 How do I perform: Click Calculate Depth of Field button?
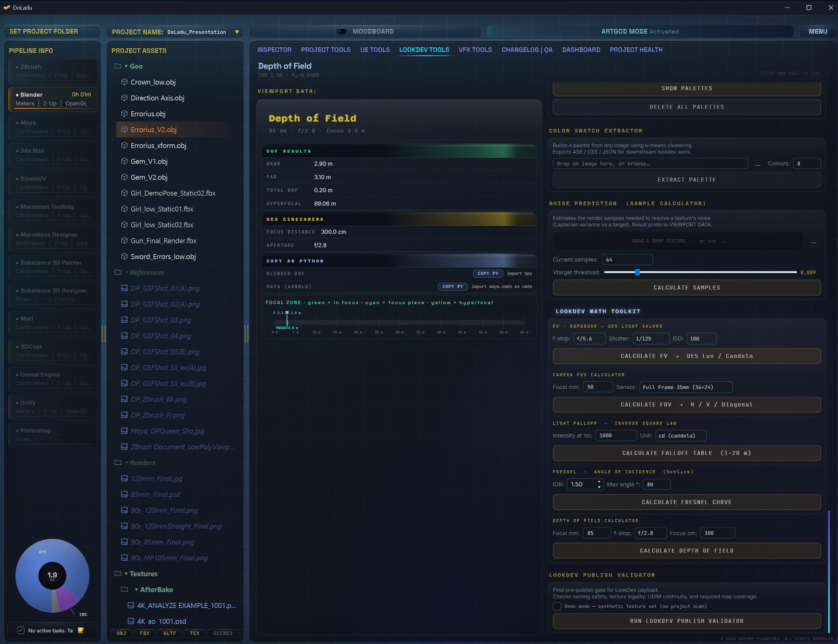tap(687, 551)
